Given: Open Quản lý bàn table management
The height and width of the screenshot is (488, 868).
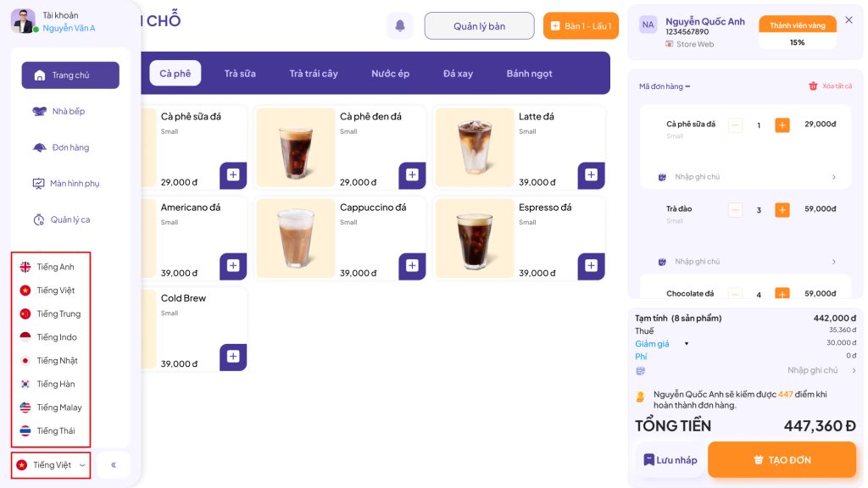Looking at the screenshot, I should (480, 26).
